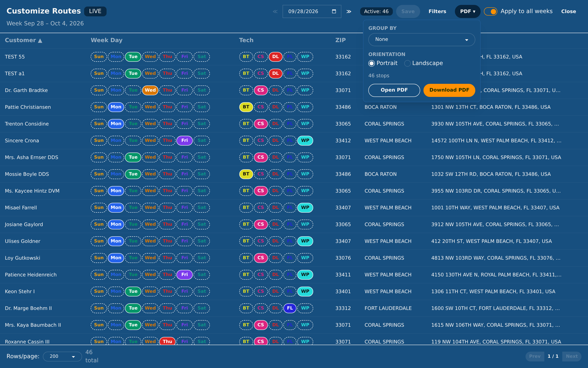Sort by Tech column header
Viewport: 588px width, 368px height.
tap(246, 40)
